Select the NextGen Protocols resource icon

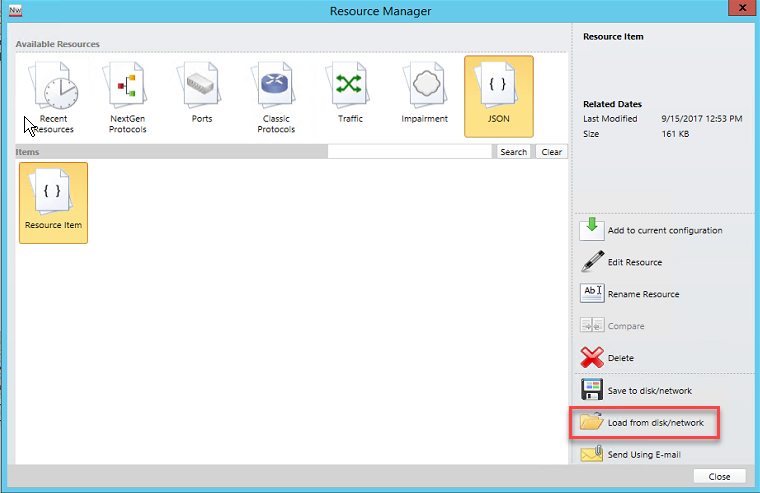point(127,96)
